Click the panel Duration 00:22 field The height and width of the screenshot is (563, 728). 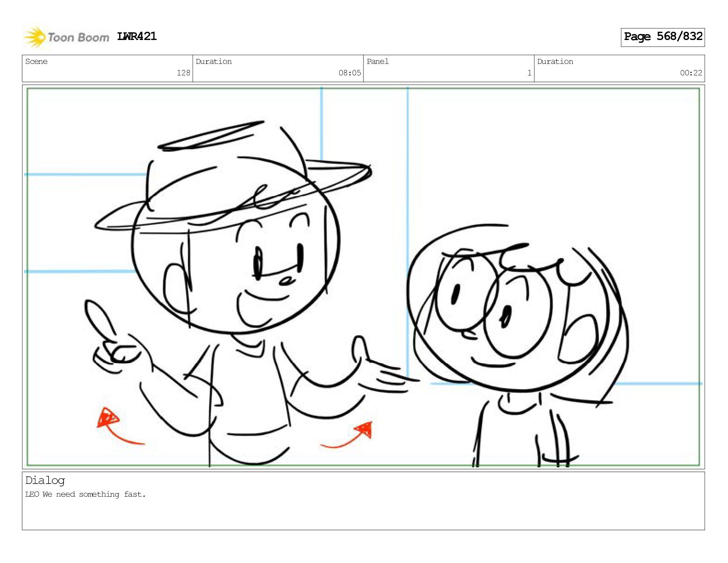click(619, 69)
